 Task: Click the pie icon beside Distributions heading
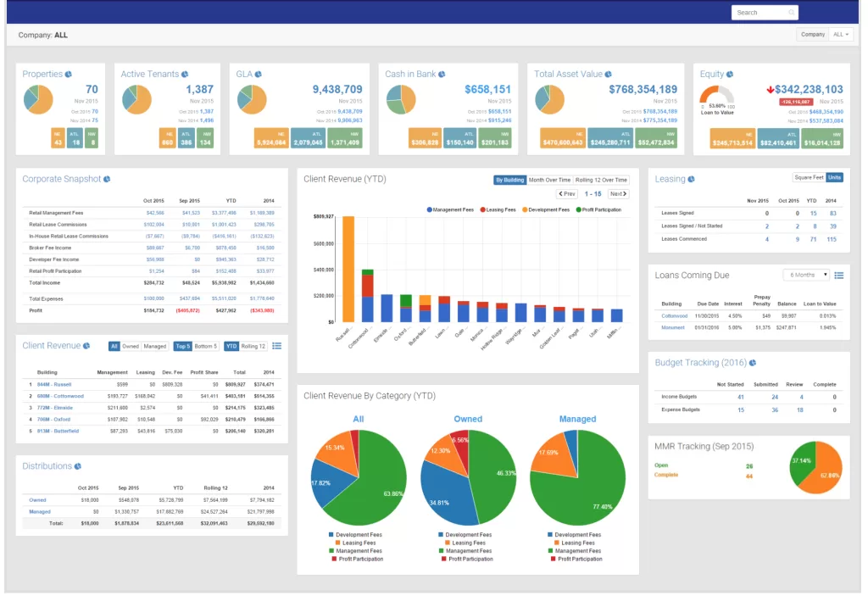78,465
